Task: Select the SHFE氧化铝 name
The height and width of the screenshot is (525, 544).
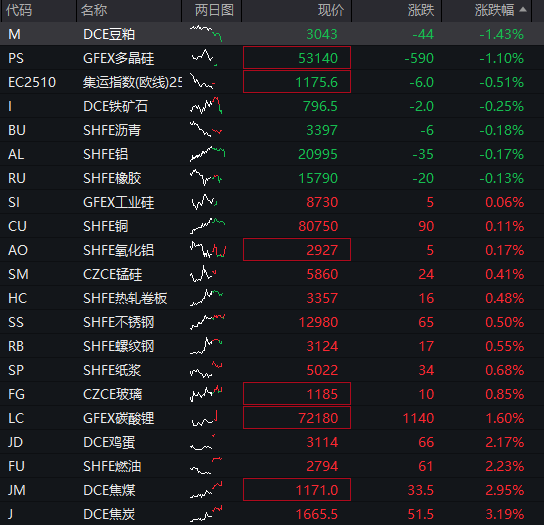Action: (x=118, y=250)
